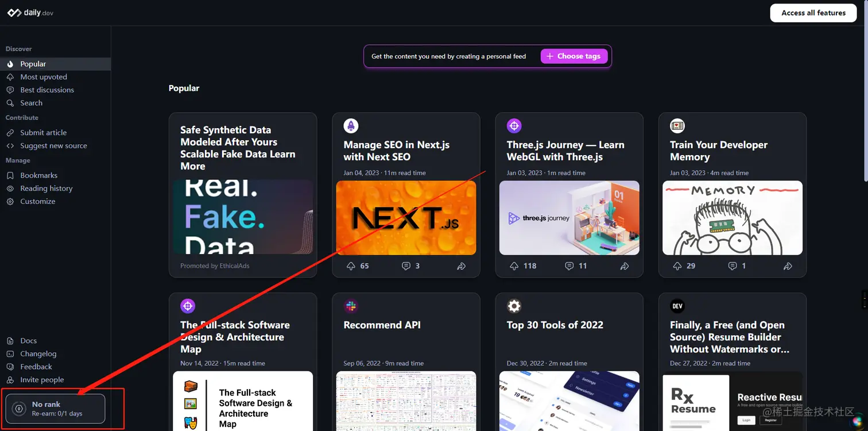Viewport: 868px width, 431px height.
Task: Click the daily.dev logo
Action: click(30, 13)
